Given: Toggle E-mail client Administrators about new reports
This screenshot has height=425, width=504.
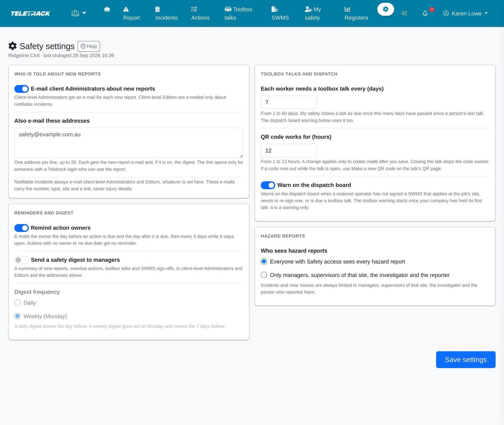Looking at the screenshot, I should [x=21, y=89].
